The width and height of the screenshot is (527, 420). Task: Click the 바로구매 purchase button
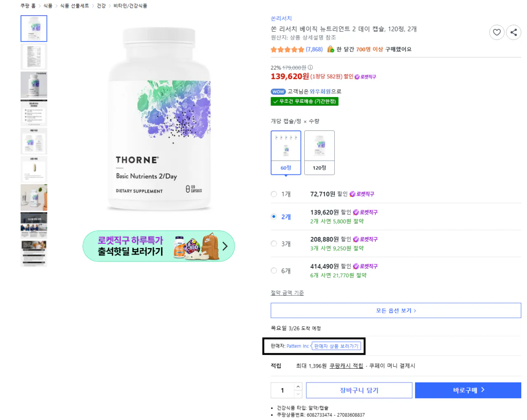[468, 390]
